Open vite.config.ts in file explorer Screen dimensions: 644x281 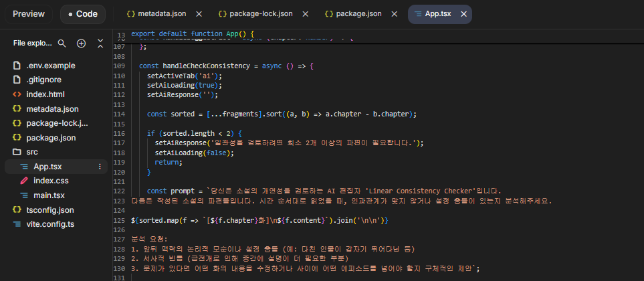[56, 224]
